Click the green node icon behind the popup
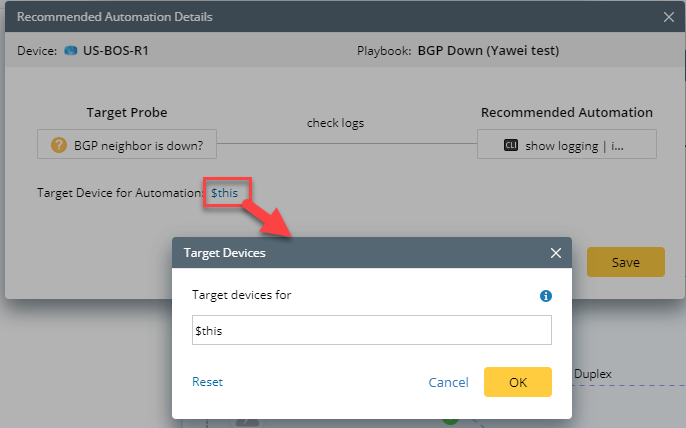 (x=450, y=421)
